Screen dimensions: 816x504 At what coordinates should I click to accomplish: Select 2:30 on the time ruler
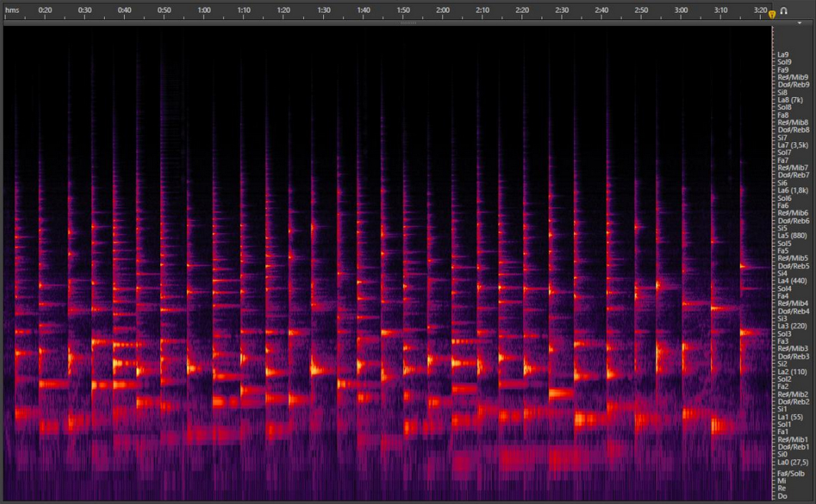(562, 11)
